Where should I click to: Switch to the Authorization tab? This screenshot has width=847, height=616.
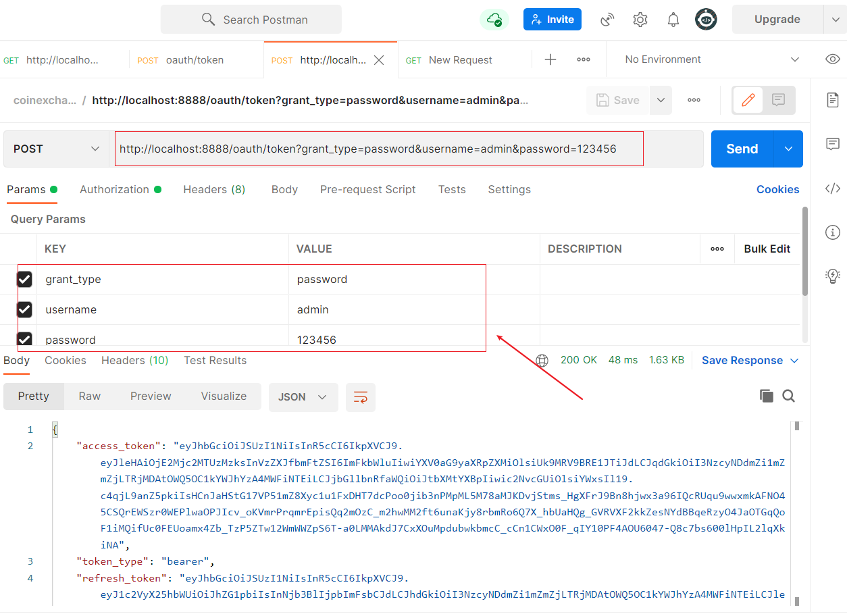(114, 190)
